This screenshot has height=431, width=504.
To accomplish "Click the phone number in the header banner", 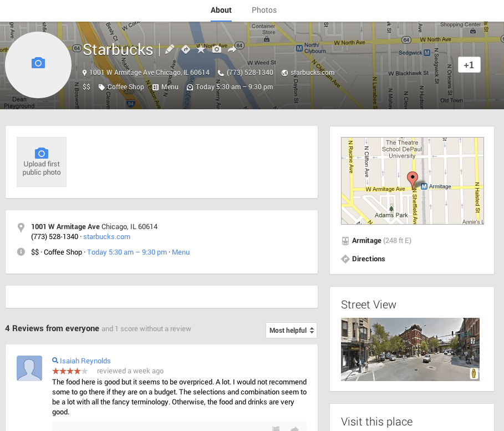I will [x=250, y=73].
